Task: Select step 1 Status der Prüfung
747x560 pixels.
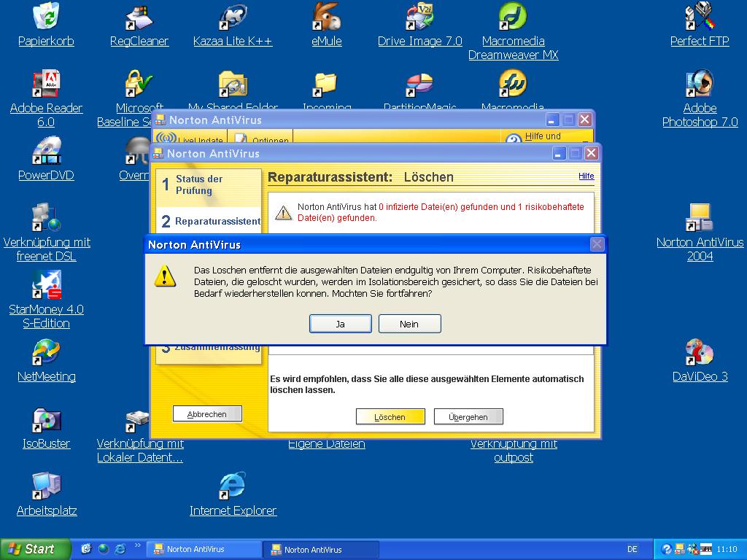Action: (x=209, y=184)
